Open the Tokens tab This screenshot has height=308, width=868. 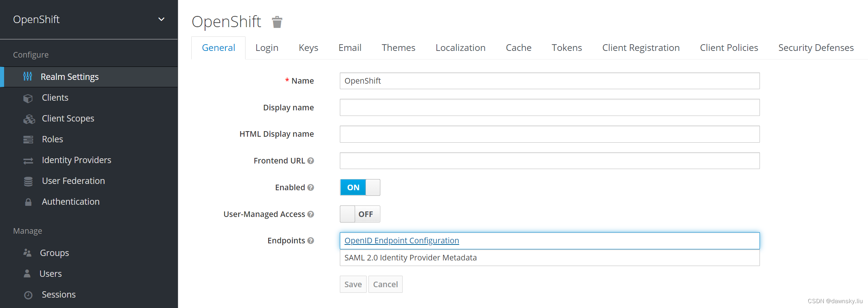click(566, 48)
